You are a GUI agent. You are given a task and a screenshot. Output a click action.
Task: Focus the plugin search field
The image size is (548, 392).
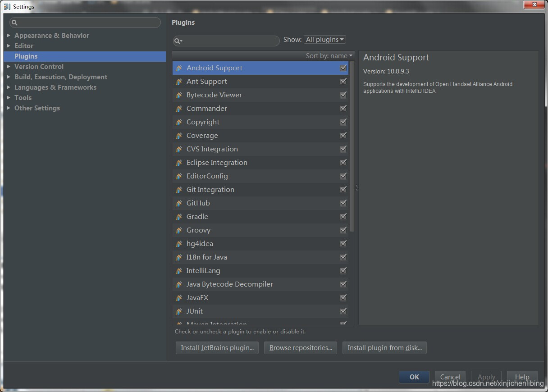[226, 41]
